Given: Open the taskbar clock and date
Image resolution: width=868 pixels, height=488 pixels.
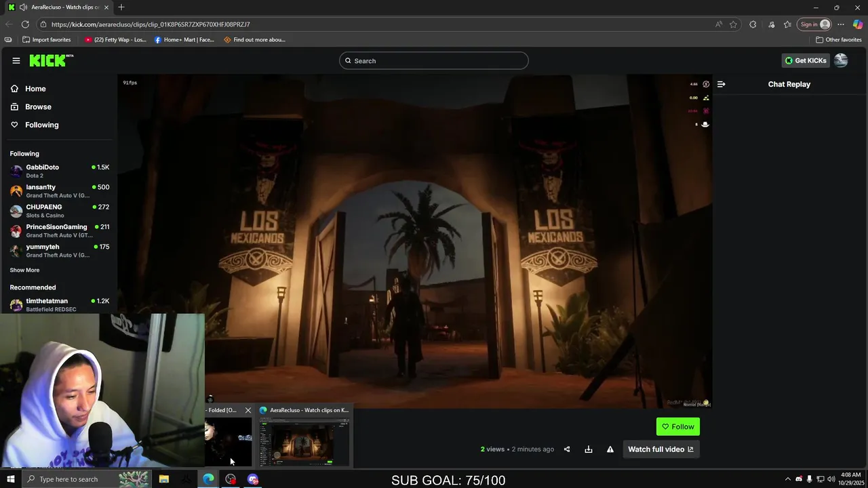Looking at the screenshot, I should pos(850,479).
